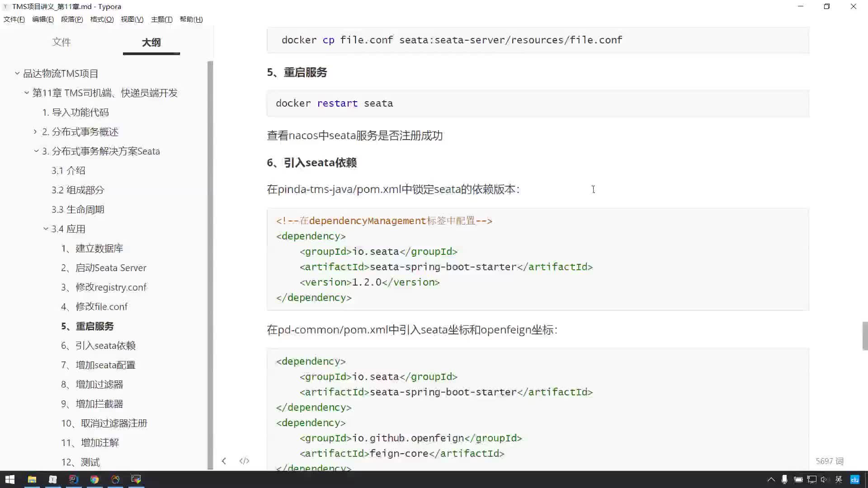Go to outline item 1. 导入功能代码
This screenshot has width=868, height=488.
(x=75, y=112)
